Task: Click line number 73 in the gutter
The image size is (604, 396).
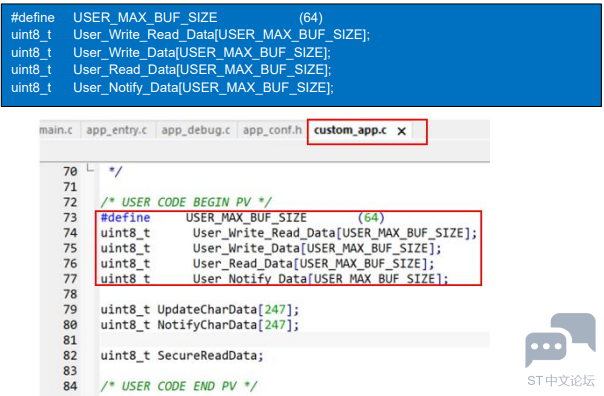Action: 70,218
